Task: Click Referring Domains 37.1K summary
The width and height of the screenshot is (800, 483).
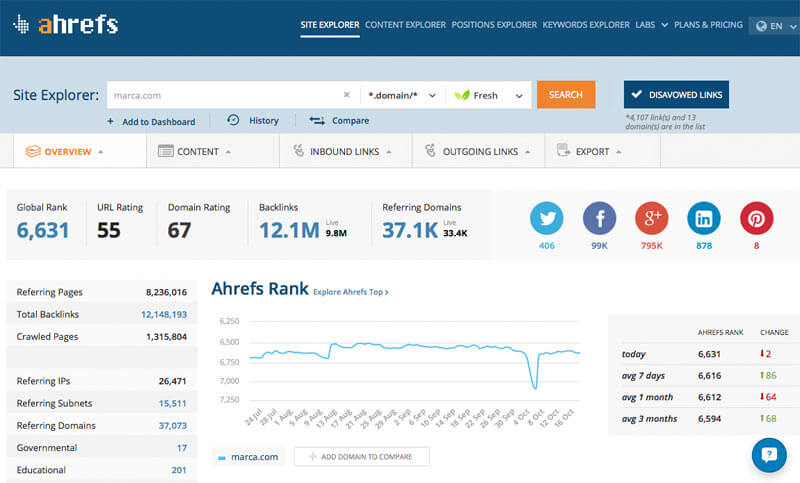Action: tap(410, 230)
